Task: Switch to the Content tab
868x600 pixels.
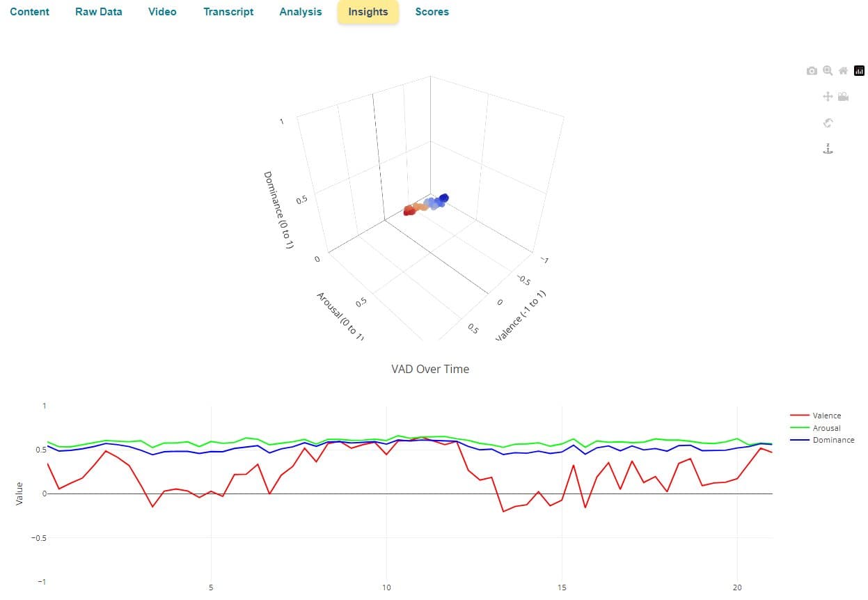Action: (x=29, y=12)
